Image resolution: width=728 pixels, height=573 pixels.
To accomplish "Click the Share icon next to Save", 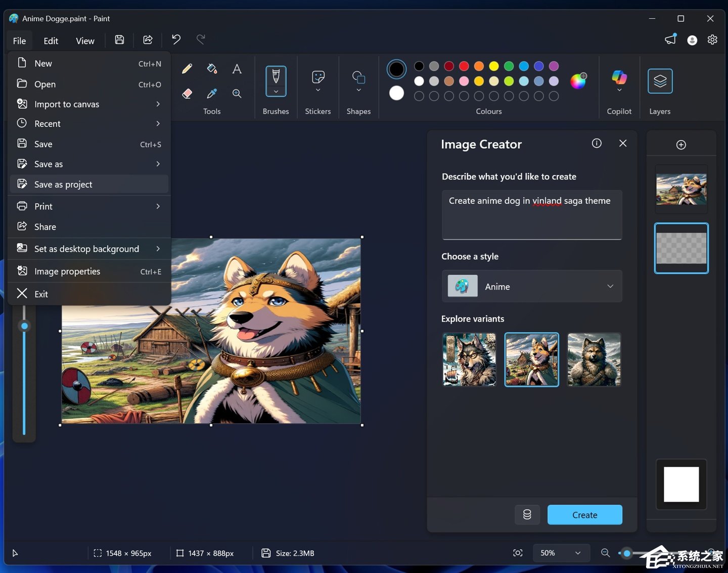I will [x=148, y=39].
